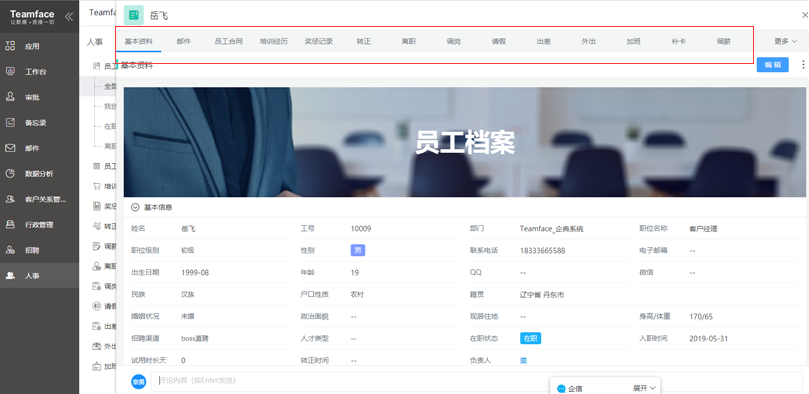Viewport: 809px width, 394px height.
Task: Collapse the 基本信息 section
Action: tap(135, 207)
